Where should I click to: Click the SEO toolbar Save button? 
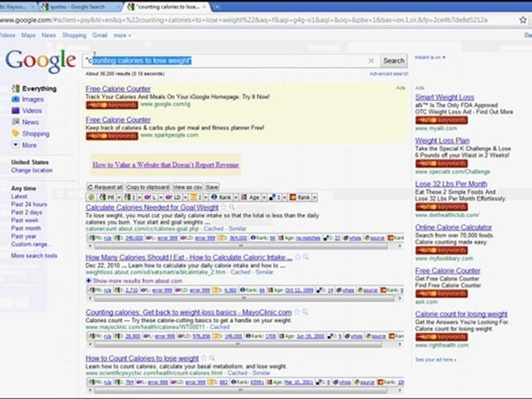coord(212,187)
